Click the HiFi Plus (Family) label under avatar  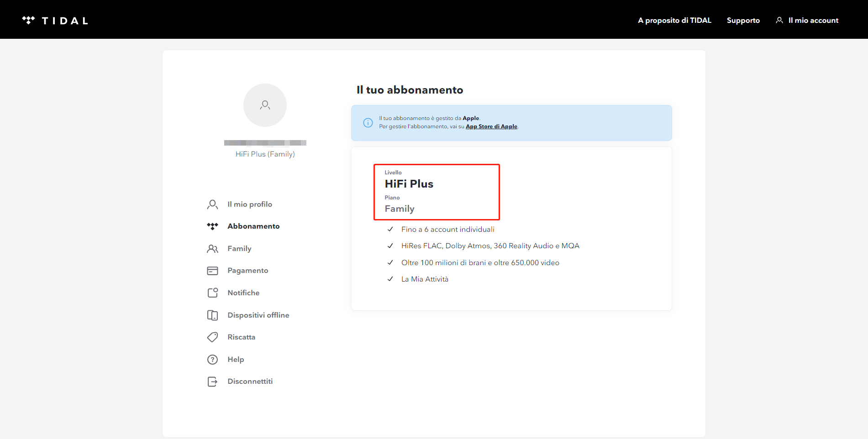coord(265,154)
